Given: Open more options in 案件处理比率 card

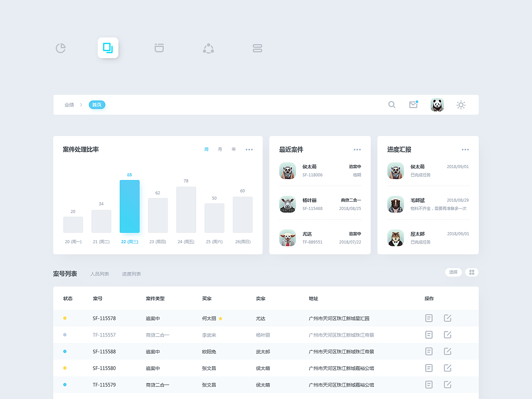Looking at the screenshot, I should pos(249,150).
